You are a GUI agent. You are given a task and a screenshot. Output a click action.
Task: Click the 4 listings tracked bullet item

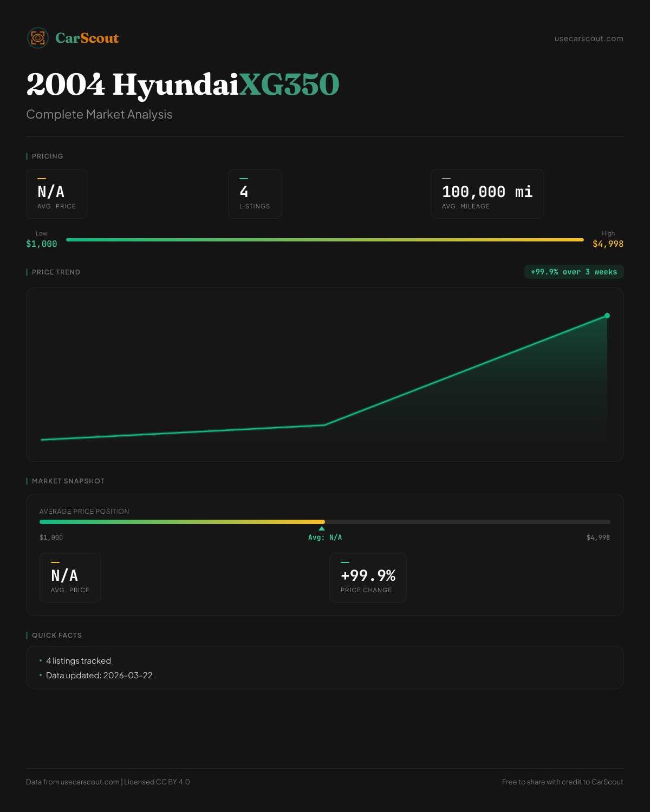(79, 661)
